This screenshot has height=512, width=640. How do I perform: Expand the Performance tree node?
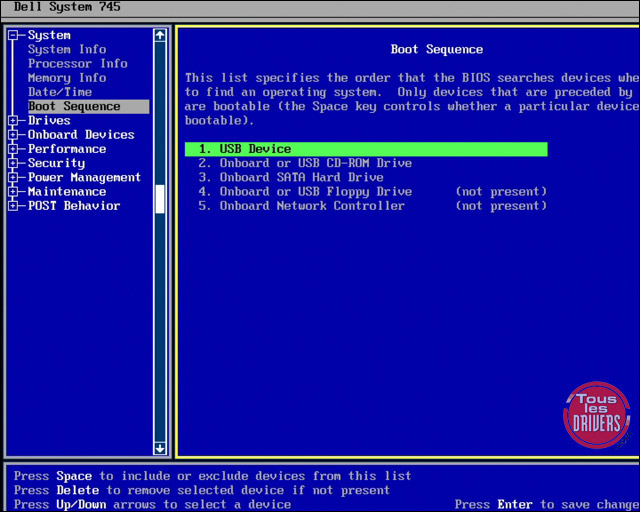pos(13,149)
